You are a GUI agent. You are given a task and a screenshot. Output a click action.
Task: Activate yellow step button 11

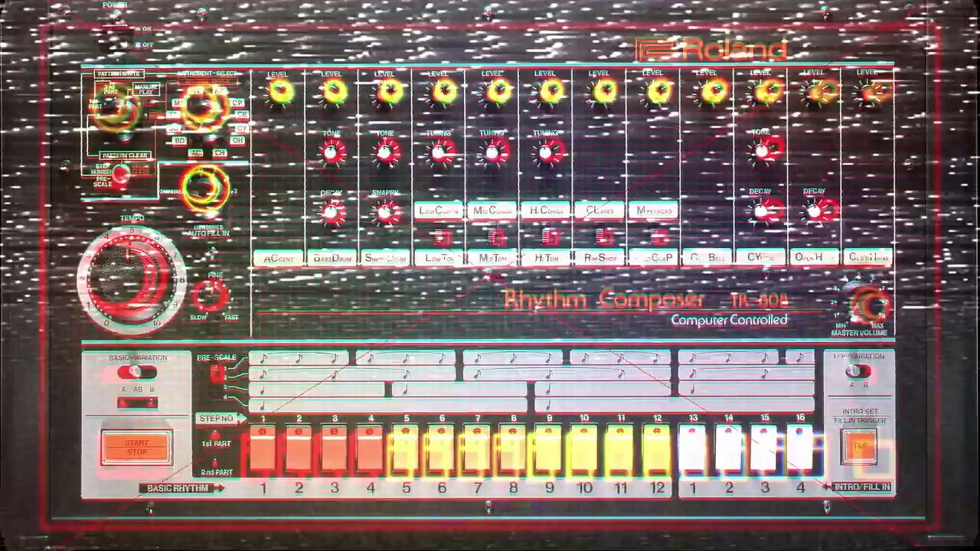[x=620, y=449]
